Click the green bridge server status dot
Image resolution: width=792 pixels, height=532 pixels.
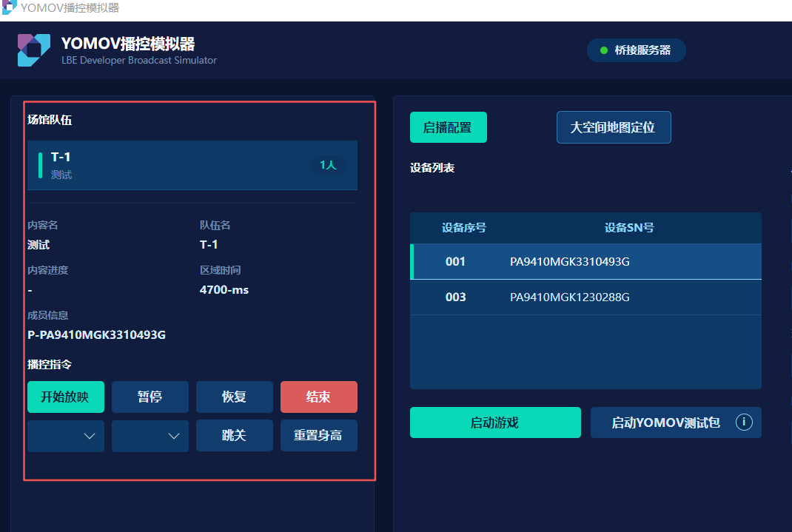click(x=603, y=50)
